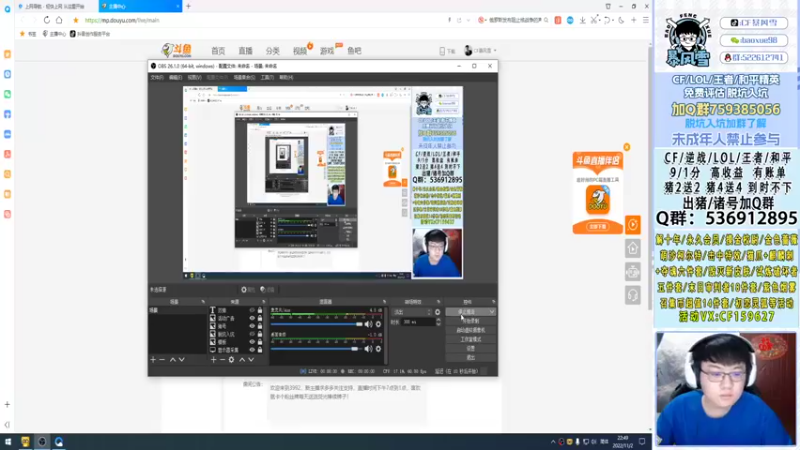Open OBS 设置 from the controls panel
This screenshot has height=450, width=800.
click(x=470, y=348)
